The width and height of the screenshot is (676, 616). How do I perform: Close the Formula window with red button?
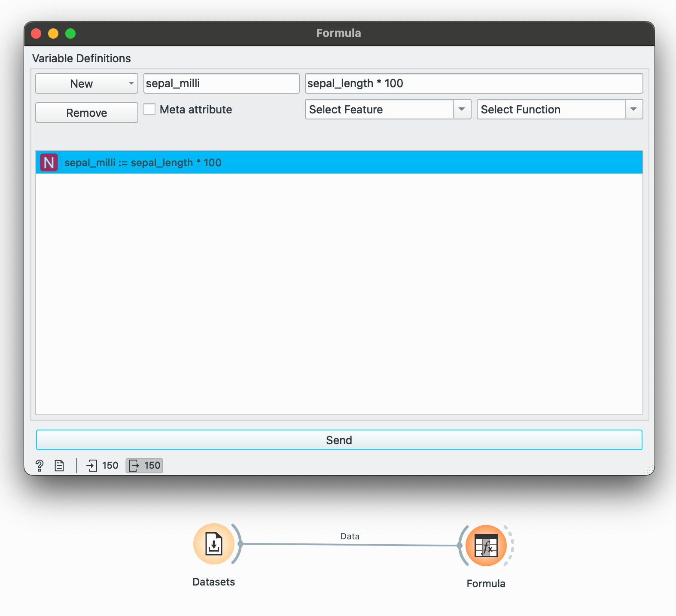pos(37,34)
